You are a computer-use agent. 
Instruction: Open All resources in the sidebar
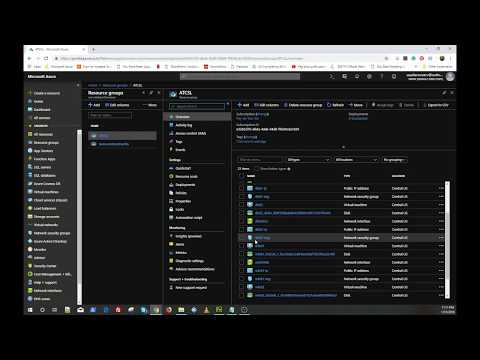[x=40, y=134]
